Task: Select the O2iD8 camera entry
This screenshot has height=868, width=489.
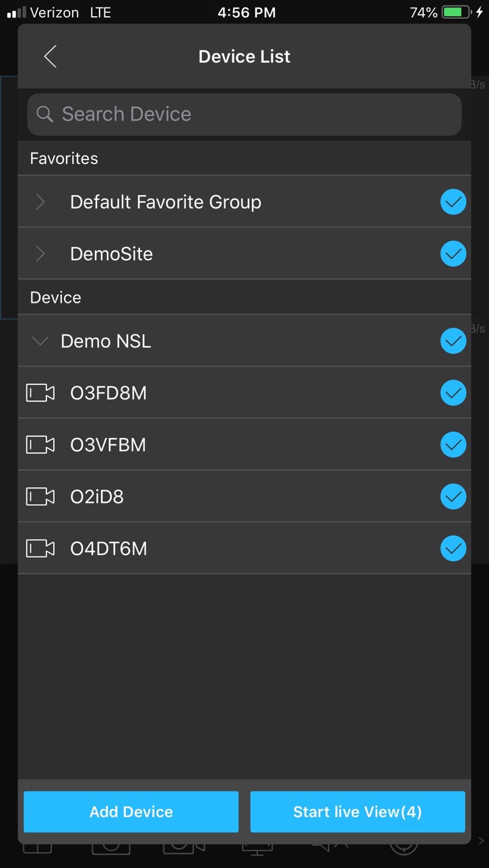Action: pyautogui.click(x=244, y=497)
